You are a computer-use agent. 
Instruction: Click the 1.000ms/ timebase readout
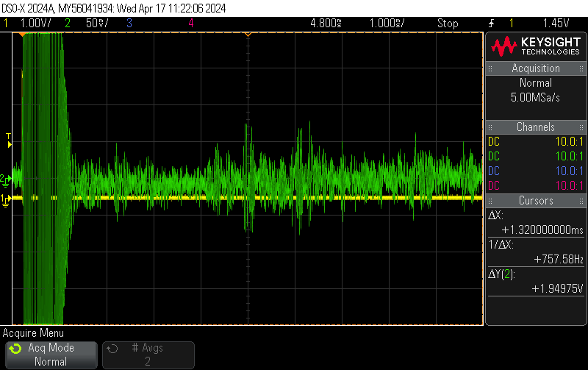(387, 23)
